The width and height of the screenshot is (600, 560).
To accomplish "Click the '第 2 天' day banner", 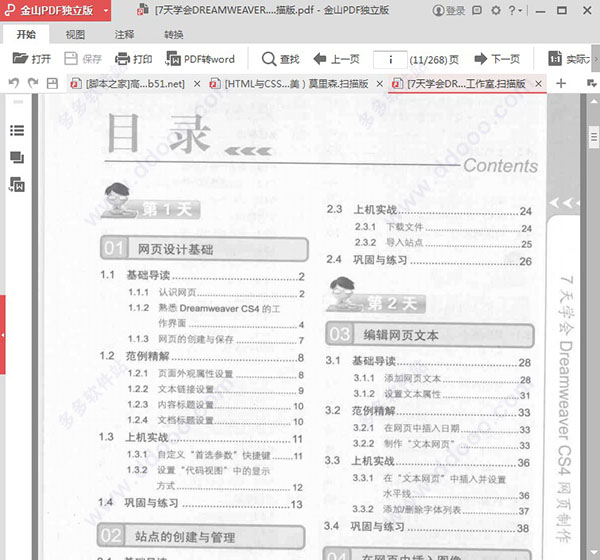I will click(375, 295).
